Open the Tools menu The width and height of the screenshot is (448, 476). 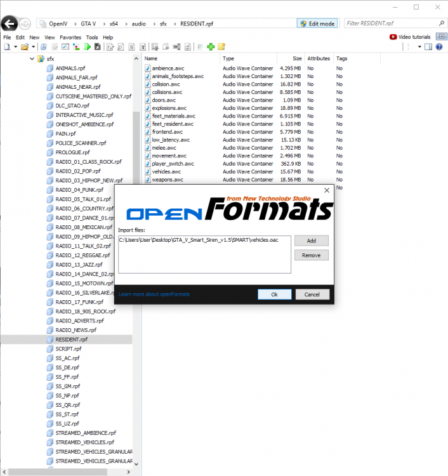coord(91,37)
